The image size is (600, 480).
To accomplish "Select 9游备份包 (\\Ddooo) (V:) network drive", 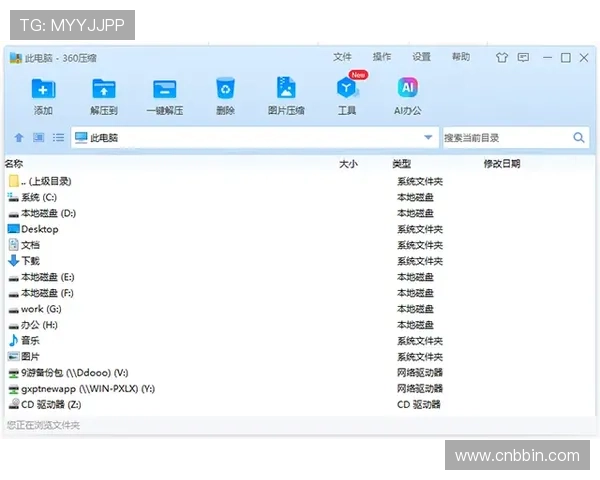I will coord(300,372).
